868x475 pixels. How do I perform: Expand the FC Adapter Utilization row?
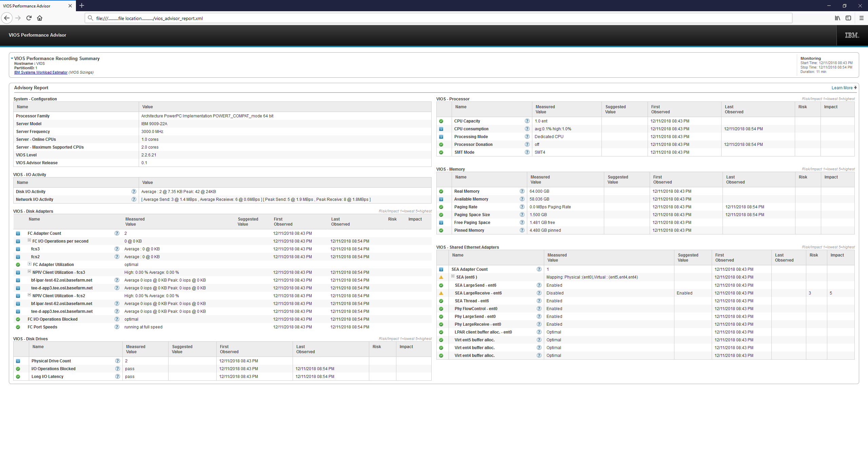click(x=29, y=264)
